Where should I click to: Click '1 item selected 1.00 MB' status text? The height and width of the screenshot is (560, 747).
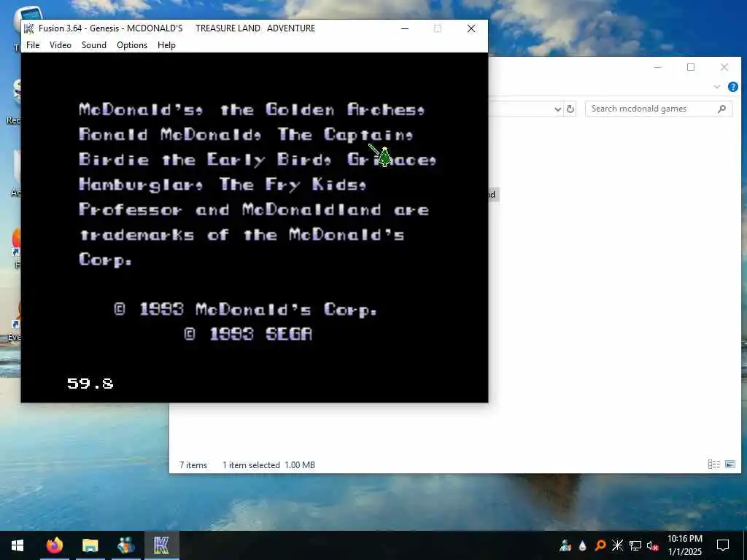point(268,465)
